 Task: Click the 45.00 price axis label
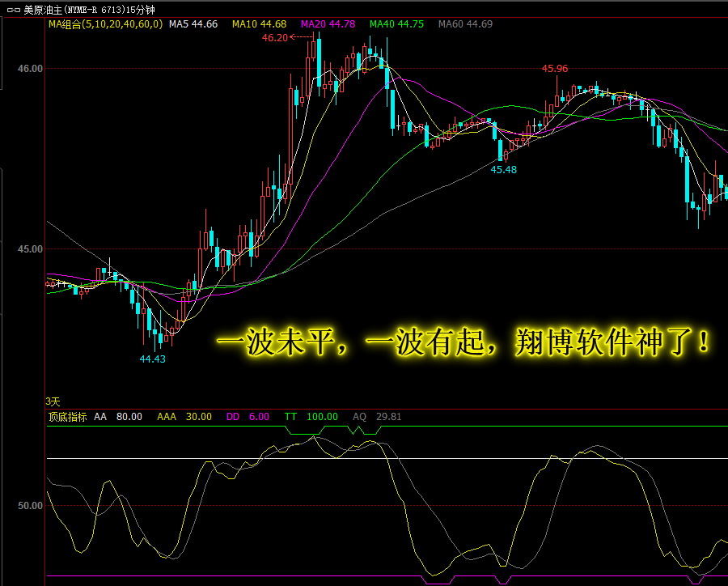pyautogui.click(x=30, y=249)
